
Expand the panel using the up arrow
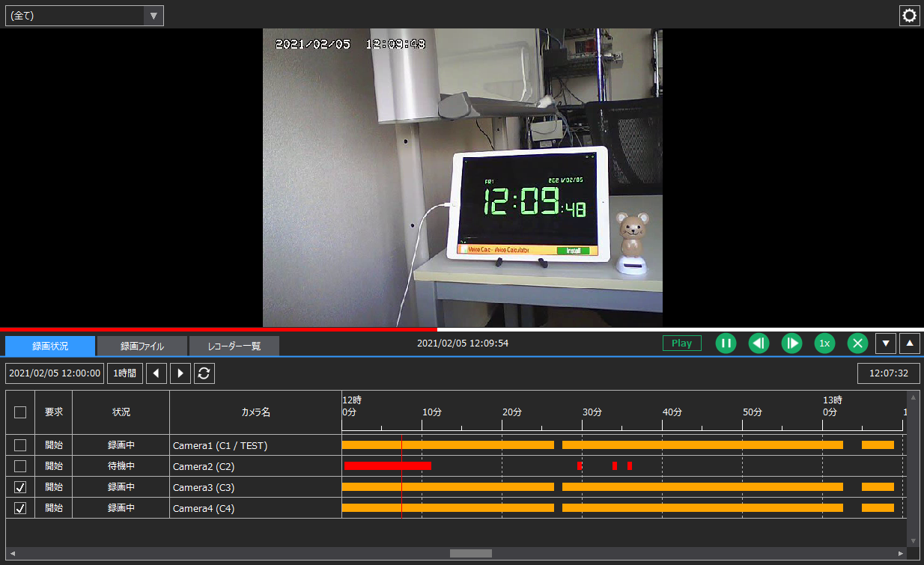pos(910,343)
